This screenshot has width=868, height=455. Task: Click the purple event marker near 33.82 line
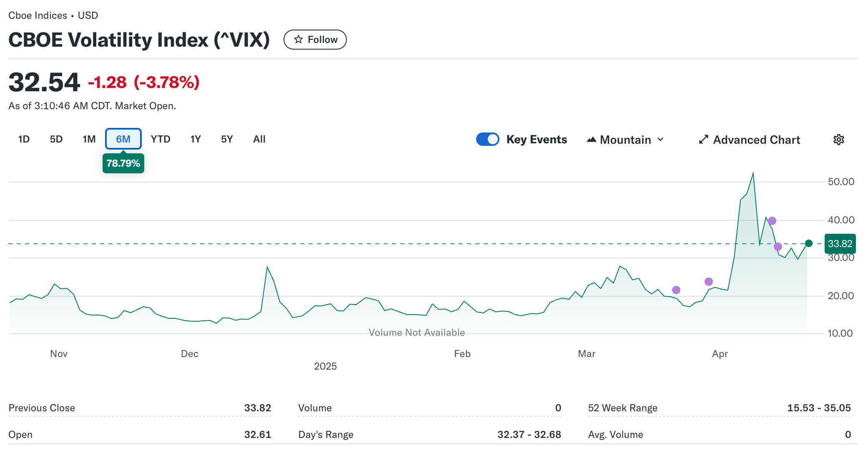[x=778, y=247]
